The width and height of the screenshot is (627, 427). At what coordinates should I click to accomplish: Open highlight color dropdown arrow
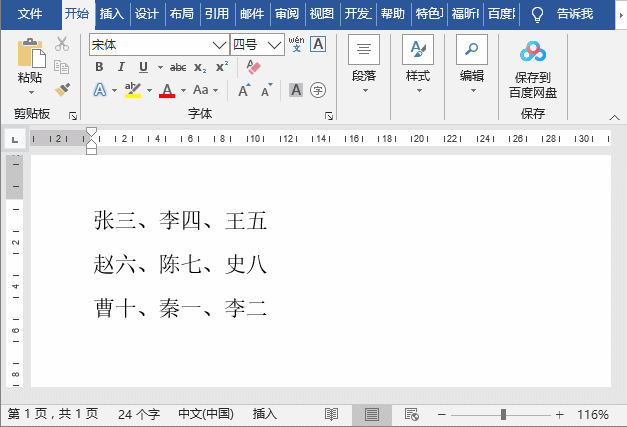tap(150, 90)
